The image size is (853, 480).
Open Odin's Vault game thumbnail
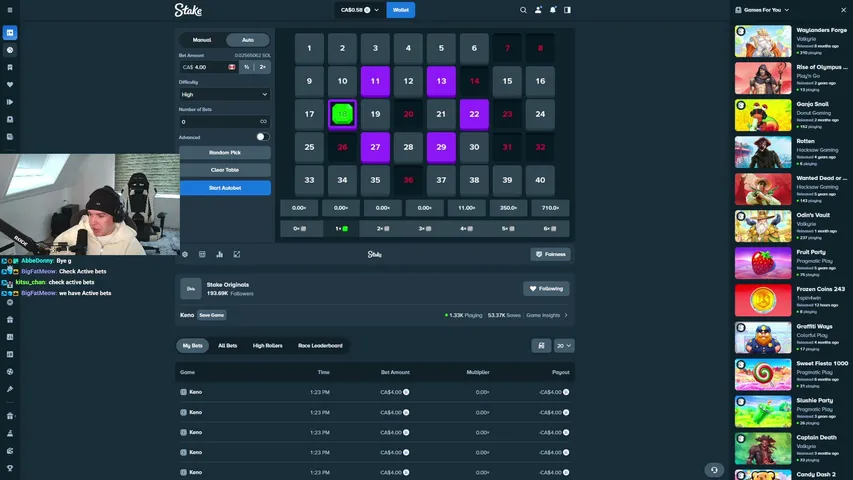click(763, 226)
